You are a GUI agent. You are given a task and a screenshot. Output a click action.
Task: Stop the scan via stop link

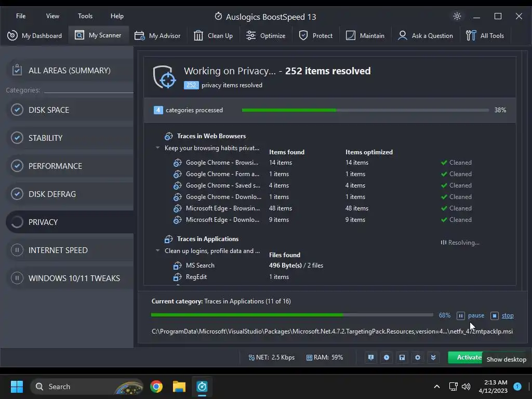coord(508,315)
